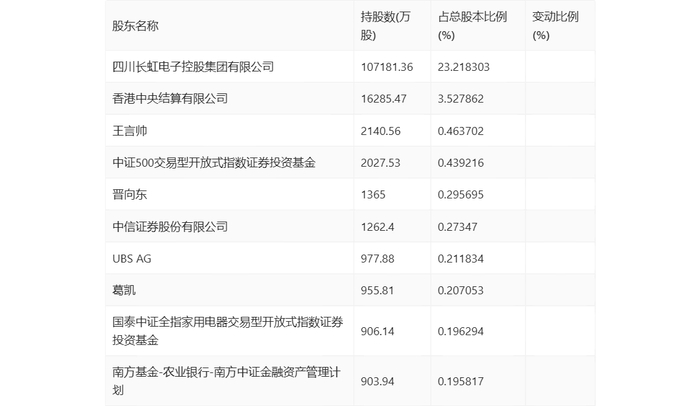
Task: Click the value 2027.53
Action: point(381,163)
